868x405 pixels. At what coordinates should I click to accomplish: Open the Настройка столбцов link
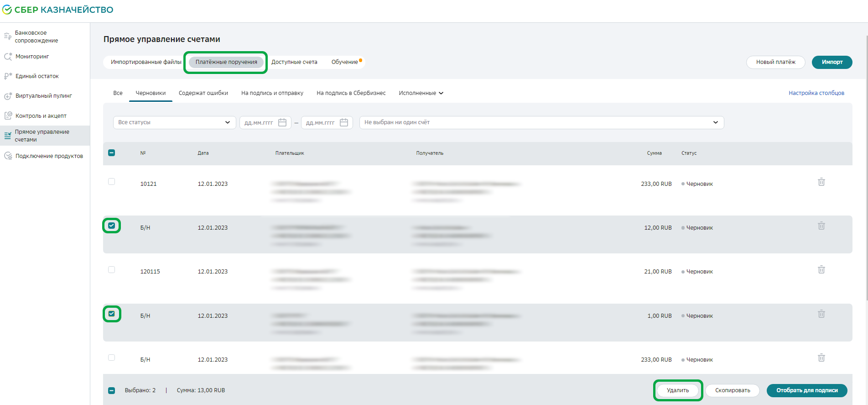[816, 93]
